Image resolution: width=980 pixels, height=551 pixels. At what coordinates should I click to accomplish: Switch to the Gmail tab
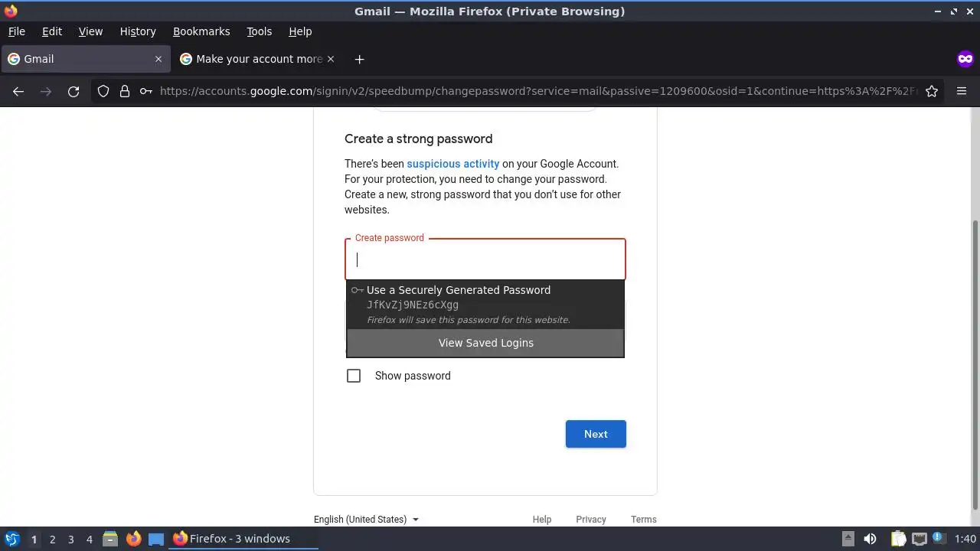(84, 59)
